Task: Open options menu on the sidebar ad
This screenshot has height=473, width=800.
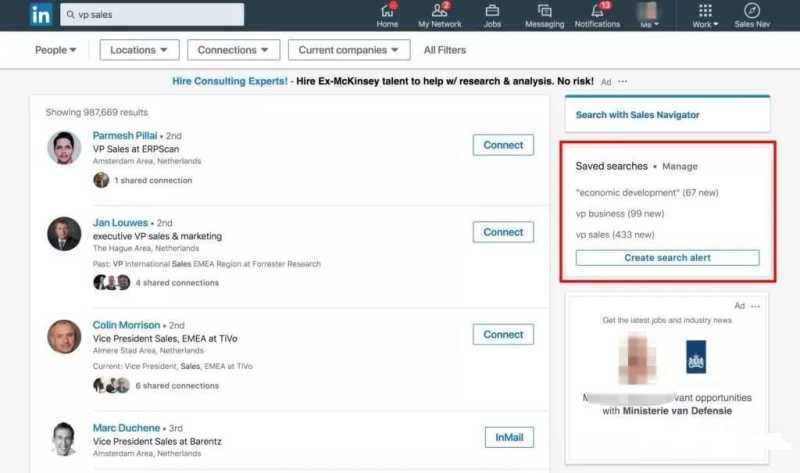Action: 755,306
